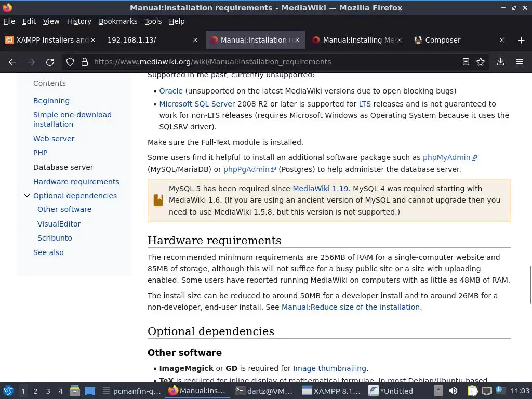Viewport: 532px width, 399px height.
Task: Click the page vertical scrollbar thumb
Action: 530,285
